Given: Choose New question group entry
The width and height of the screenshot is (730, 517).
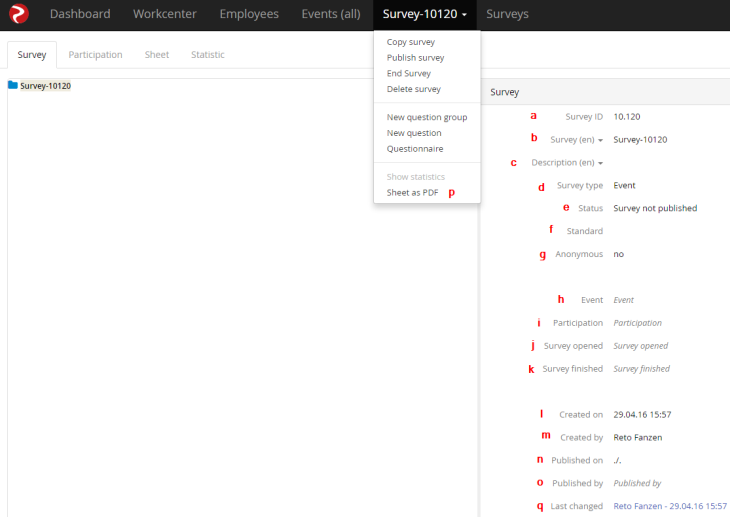Looking at the screenshot, I should [x=427, y=117].
